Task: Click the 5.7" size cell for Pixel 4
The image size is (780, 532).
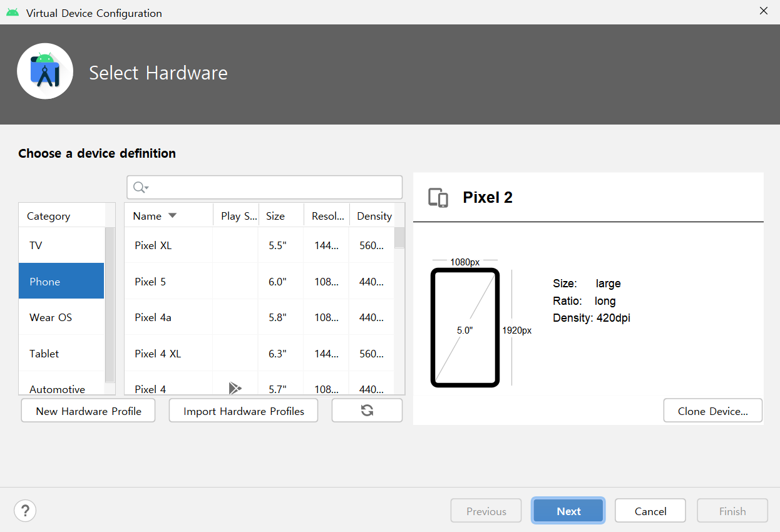Action: tap(277, 389)
